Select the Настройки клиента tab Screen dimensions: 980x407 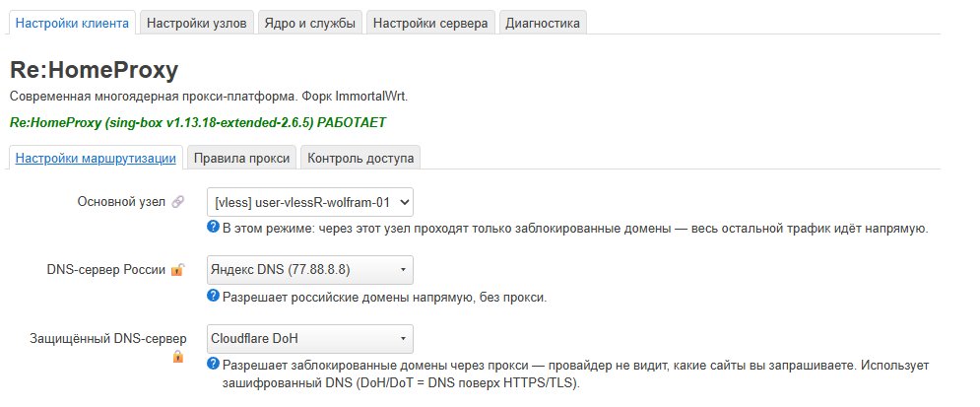click(x=72, y=23)
